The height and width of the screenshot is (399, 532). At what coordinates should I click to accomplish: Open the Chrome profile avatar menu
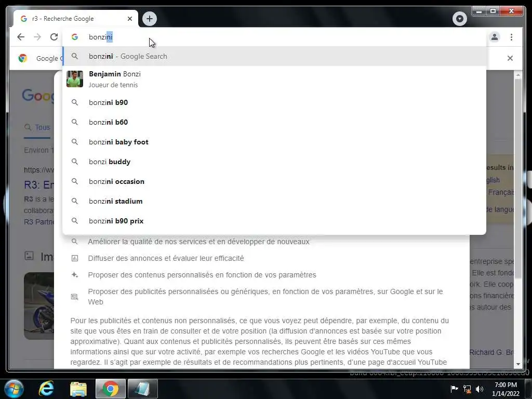point(495,37)
